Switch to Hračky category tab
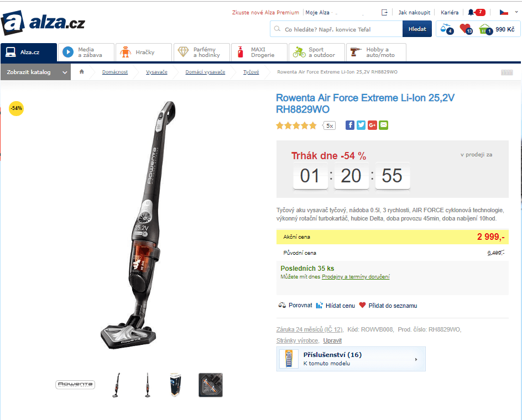Viewport: 522px width, 420px height. pyautogui.click(x=143, y=53)
